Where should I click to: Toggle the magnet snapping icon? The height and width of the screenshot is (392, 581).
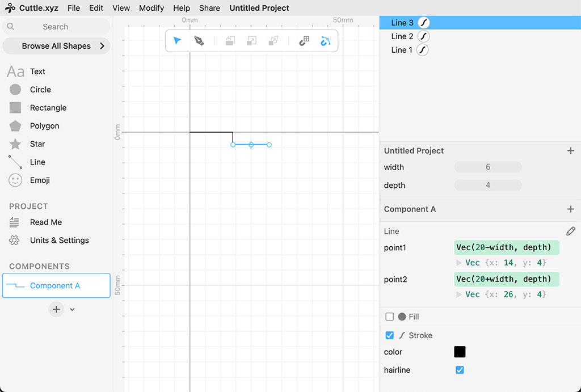[x=304, y=41]
